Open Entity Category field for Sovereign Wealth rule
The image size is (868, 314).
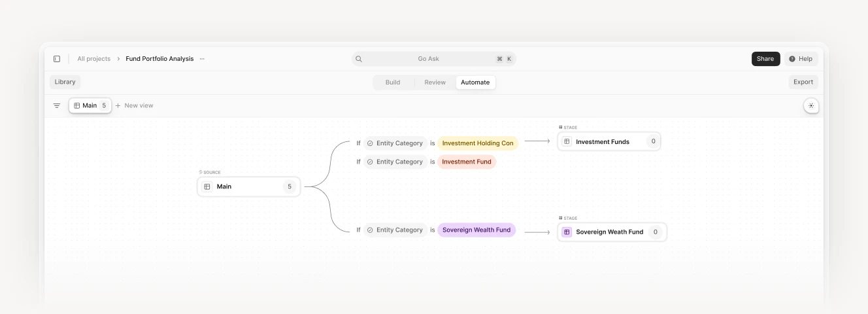coord(395,230)
